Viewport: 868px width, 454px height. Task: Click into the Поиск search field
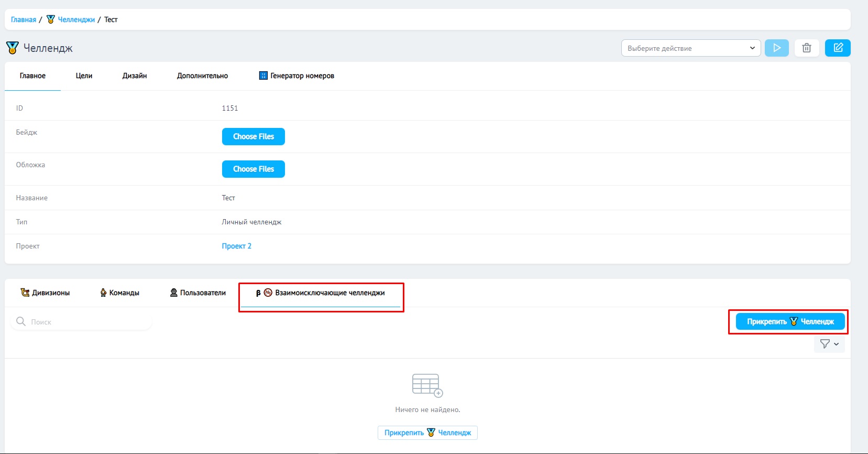click(x=86, y=322)
